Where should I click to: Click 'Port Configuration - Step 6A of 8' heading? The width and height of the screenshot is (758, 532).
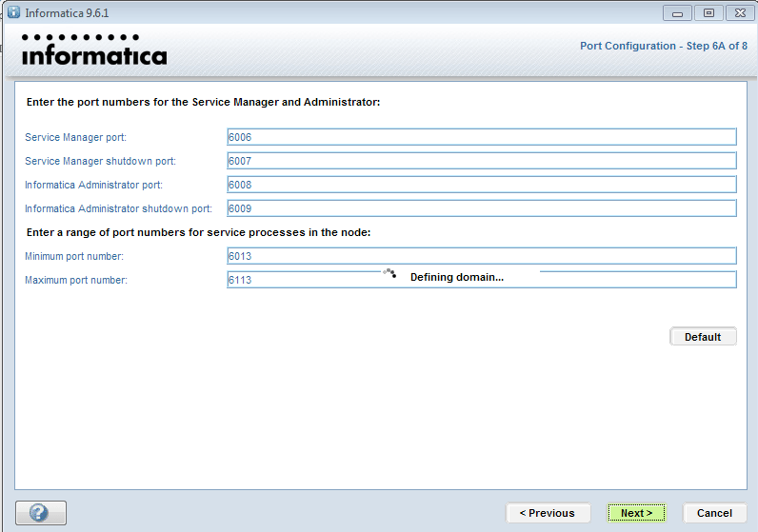(x=663, y=46)
